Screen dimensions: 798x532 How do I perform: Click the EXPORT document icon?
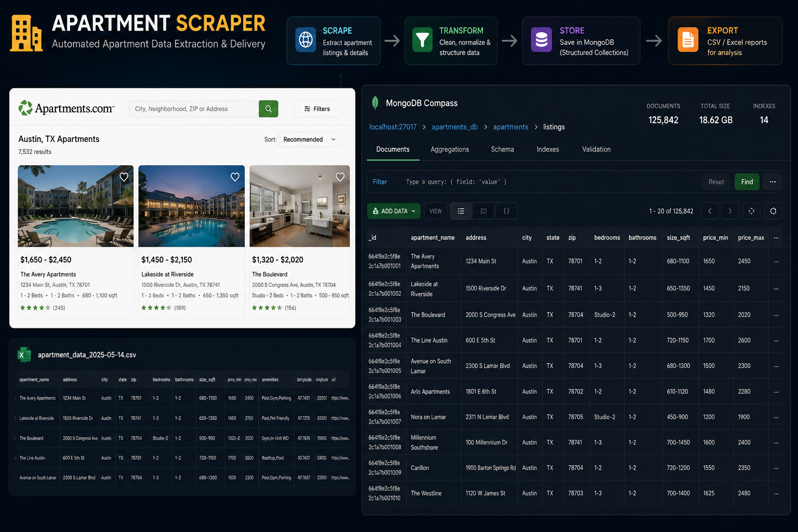pos(688,39)
